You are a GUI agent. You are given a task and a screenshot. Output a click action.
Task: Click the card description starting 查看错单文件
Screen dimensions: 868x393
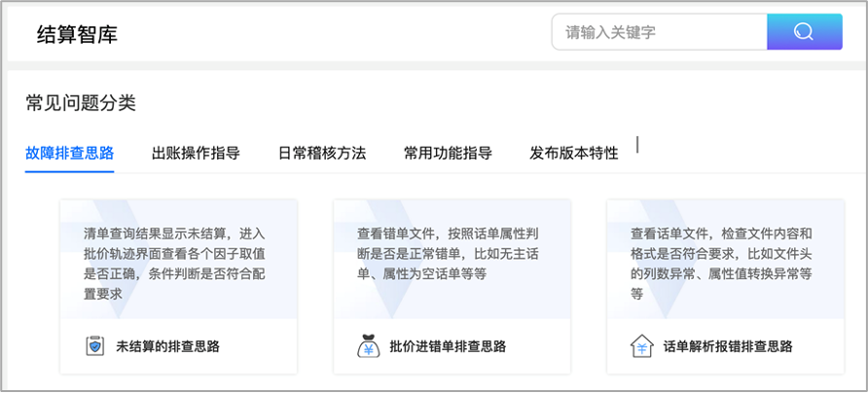click(x=448, y=254)
